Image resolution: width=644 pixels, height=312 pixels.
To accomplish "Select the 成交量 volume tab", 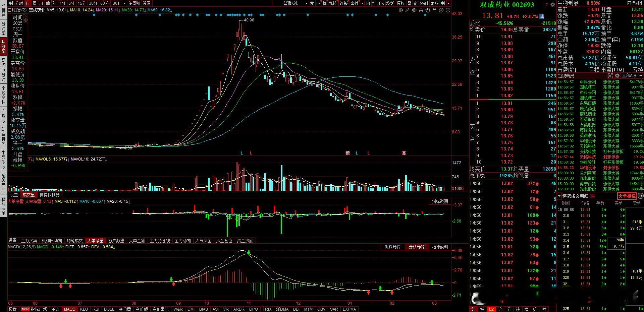I will pos(29,195).
